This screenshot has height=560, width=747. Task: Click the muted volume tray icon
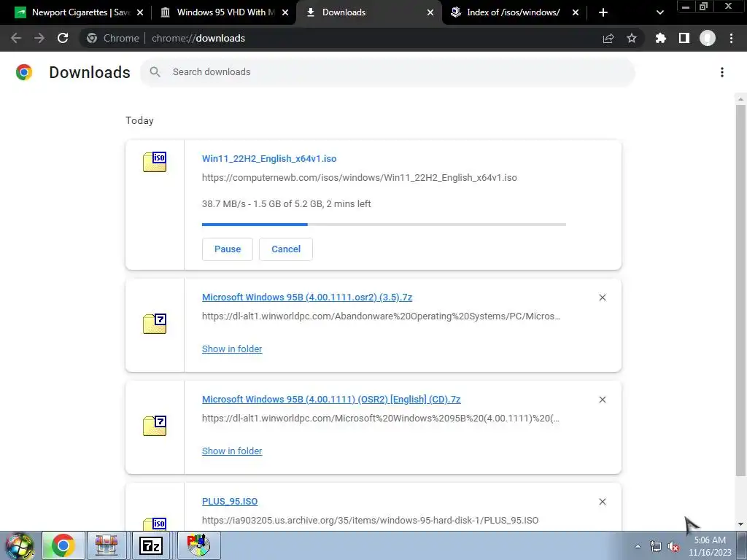point(673,547)
